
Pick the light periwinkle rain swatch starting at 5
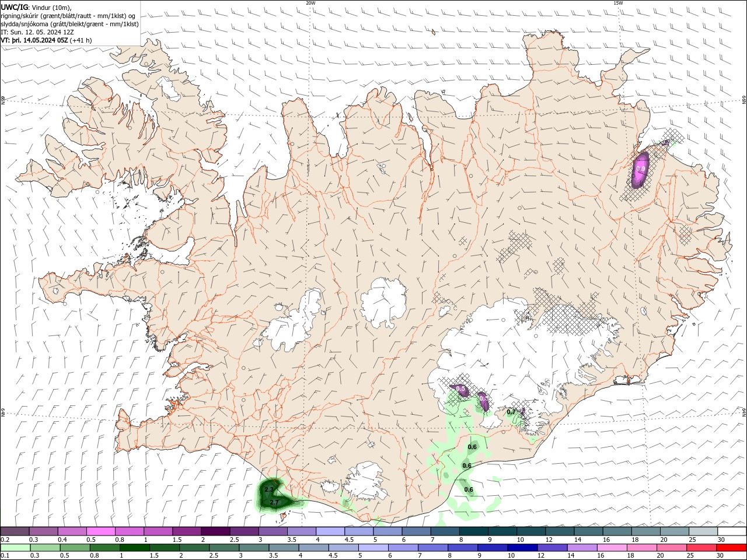coord(372,548)
